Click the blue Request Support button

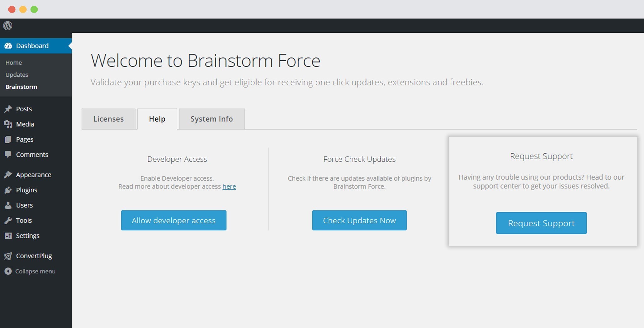point(541,223)
